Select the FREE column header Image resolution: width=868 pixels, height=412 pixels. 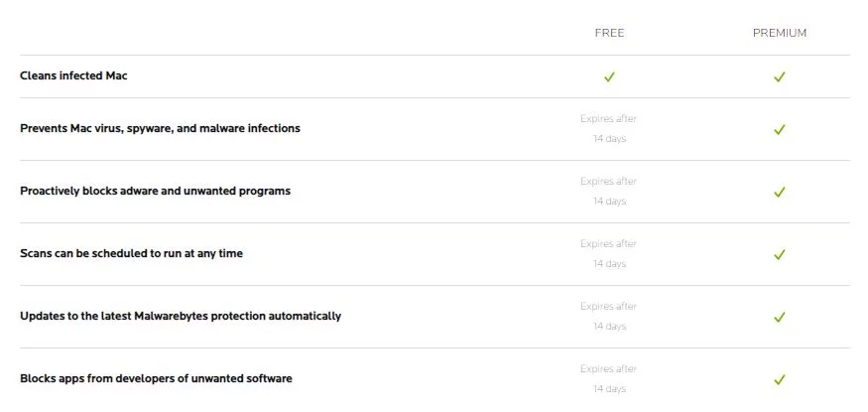[x=609, y=33]
